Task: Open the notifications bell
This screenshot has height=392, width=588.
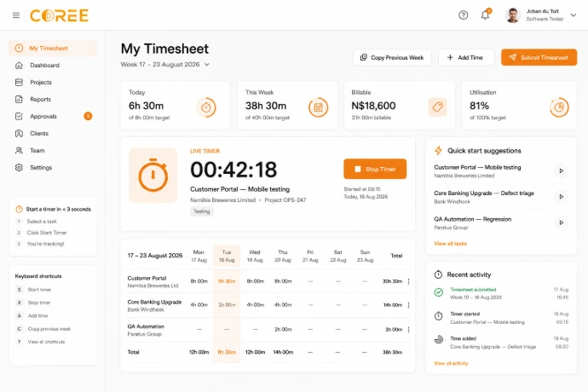Action: point(485,15)
